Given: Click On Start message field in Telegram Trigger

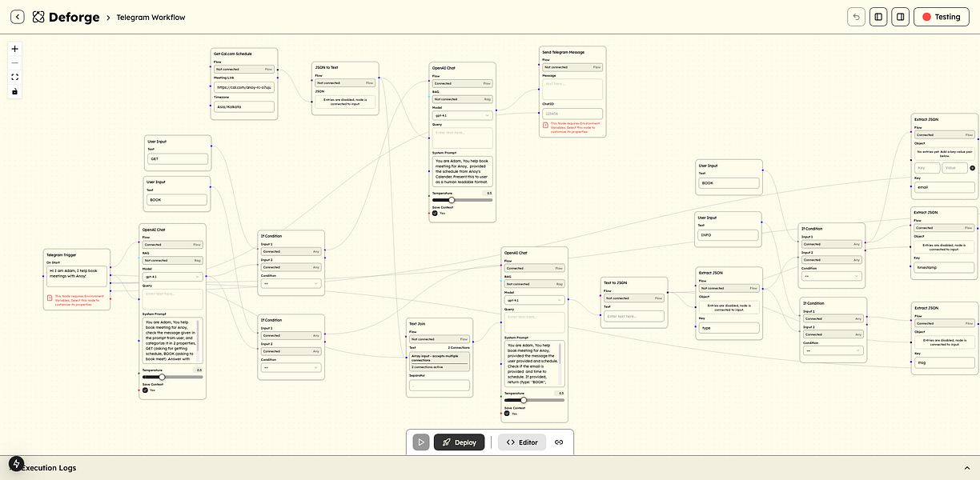Looking at the screenshot, I should tap(77, 277).
